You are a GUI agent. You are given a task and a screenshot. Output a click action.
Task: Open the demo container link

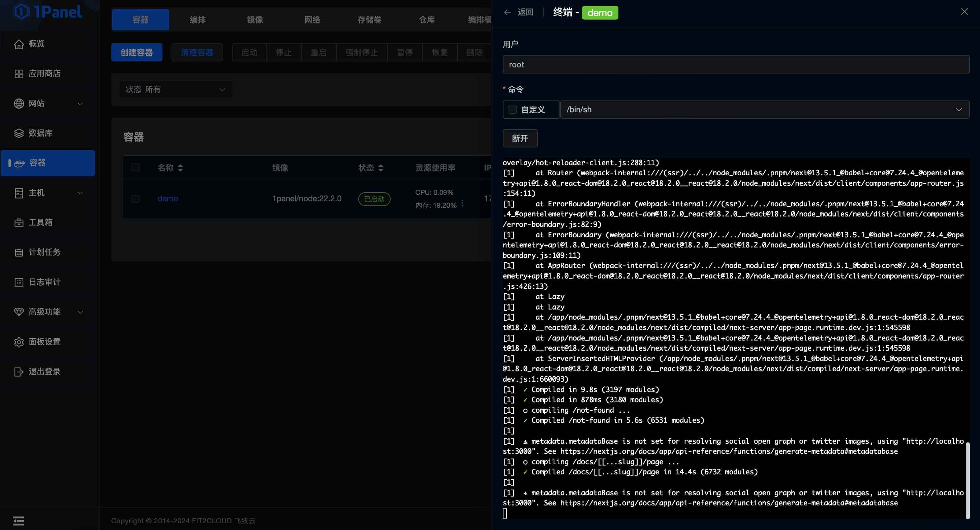pyautogui.click(x=168, y=199)
